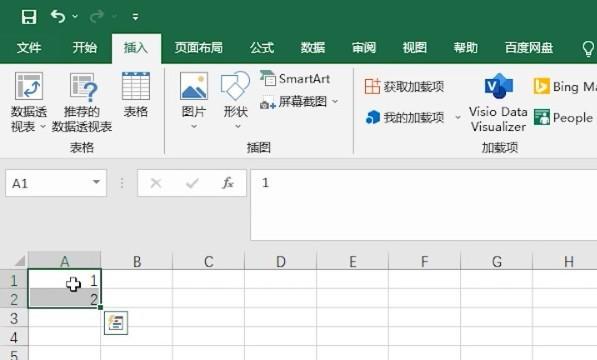The width and height of the screenshot is (597, 360).
Task: Click the People Graph add-in
Action: [x=563, y=118]
